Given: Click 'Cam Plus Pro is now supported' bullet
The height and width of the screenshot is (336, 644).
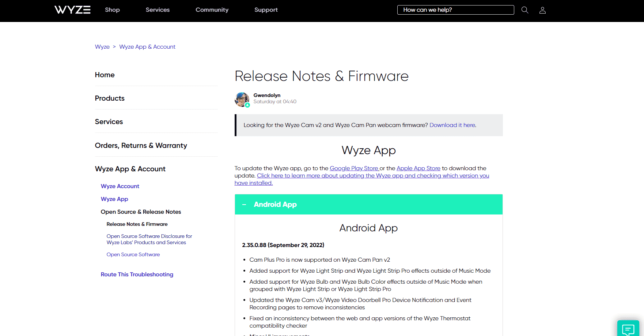Looking at the screenshot, I should tap(319, 260).
